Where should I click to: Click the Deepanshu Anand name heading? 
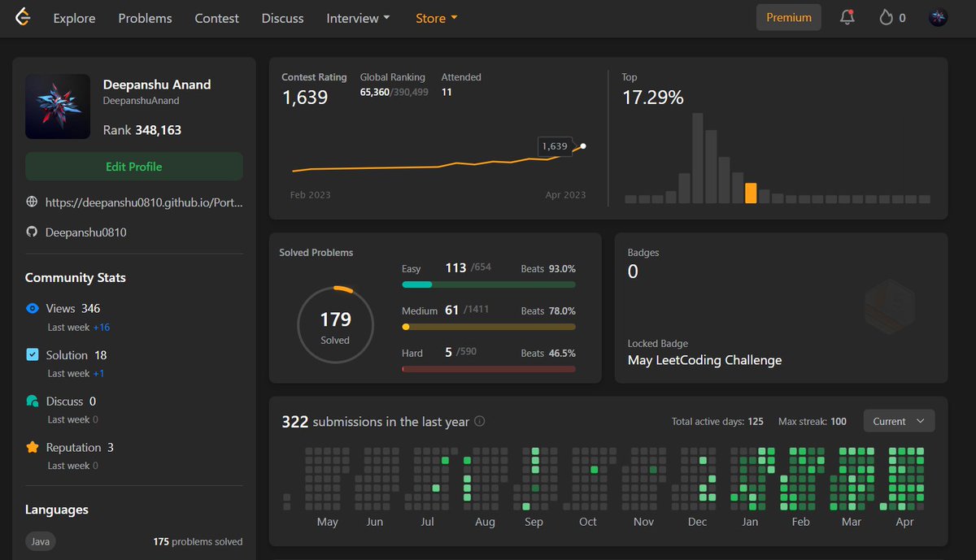[157, 85]
